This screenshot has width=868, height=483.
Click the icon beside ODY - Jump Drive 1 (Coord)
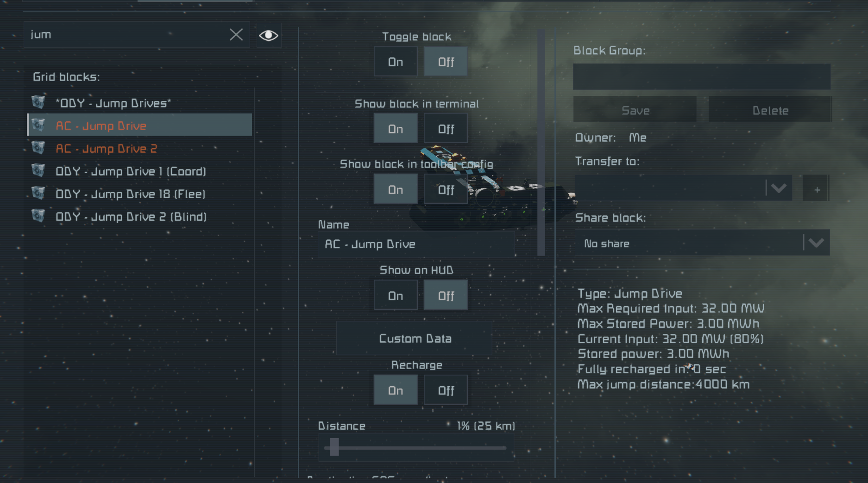[38, 170]
